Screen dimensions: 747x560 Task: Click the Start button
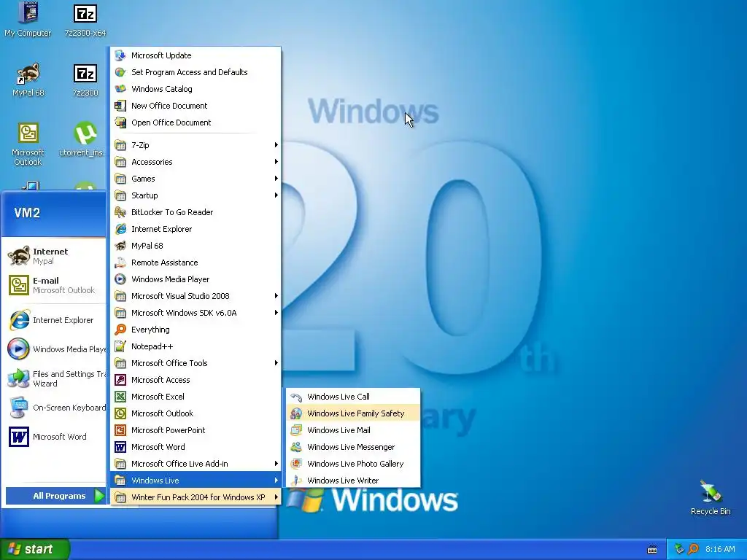[x=34, y=549]
